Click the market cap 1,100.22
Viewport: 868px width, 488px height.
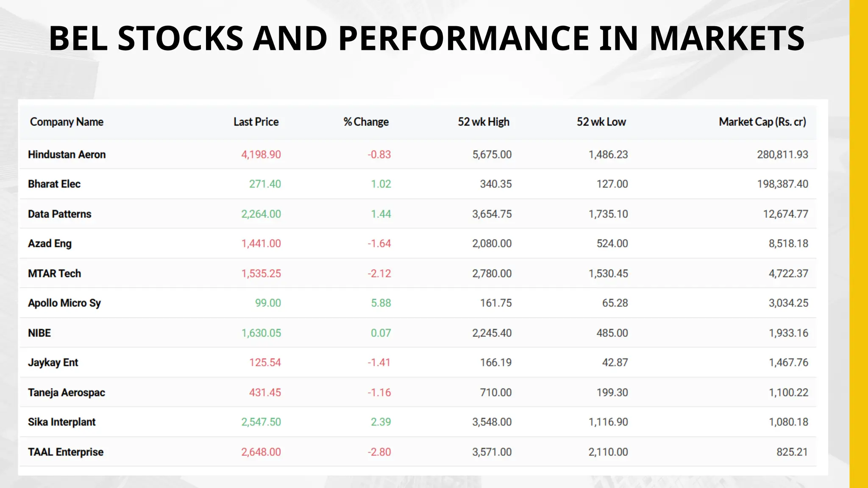click(x=788, y=393)
